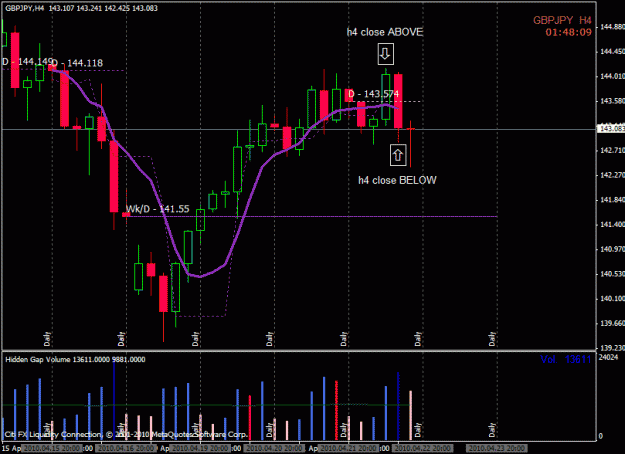Click the 'D - 144.118' pivot label
Screen dimensions: 625x454
tap(77, 63)
